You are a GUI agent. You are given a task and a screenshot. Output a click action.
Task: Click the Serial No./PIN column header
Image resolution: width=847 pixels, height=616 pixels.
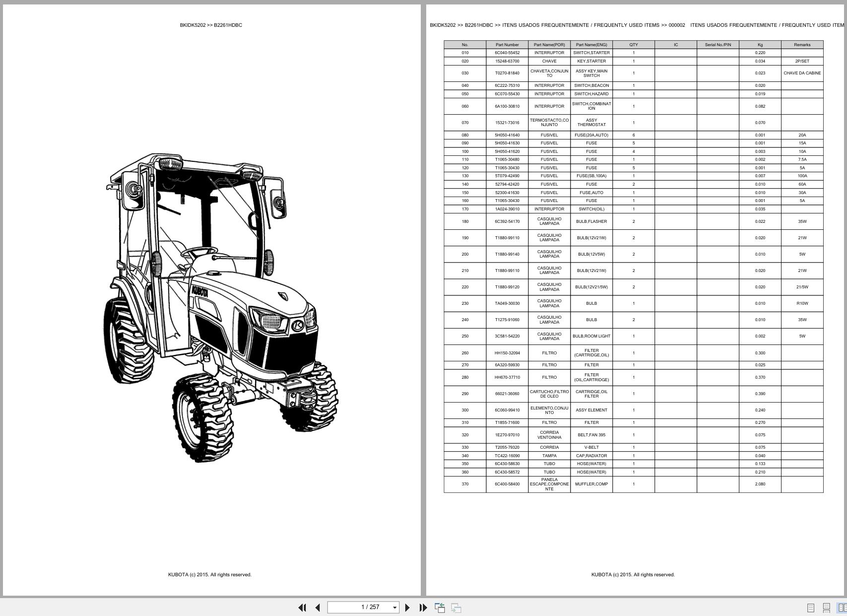[718, 45]
